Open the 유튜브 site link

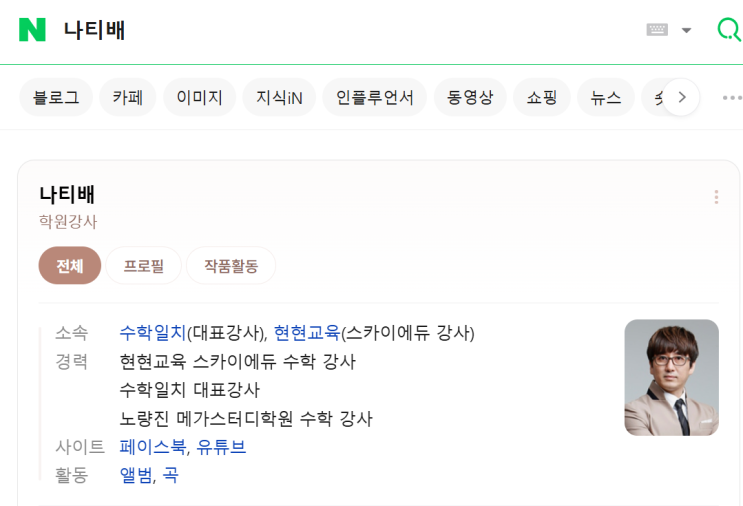pyautogui.click(x=221, y=447)
